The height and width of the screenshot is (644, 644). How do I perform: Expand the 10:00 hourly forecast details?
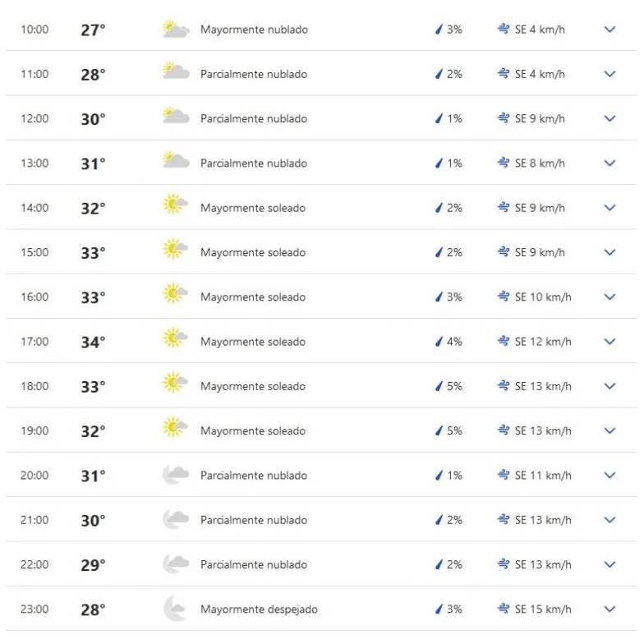609,30
